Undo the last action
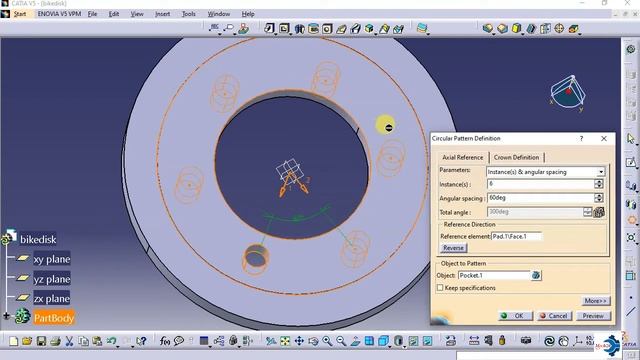Screen dimensions: 640x360 point(111,341)
